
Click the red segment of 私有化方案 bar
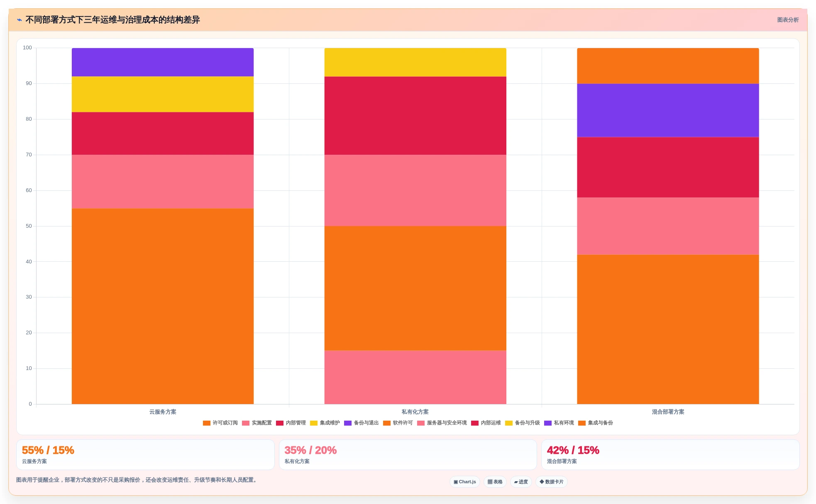(x=415, y=116)
